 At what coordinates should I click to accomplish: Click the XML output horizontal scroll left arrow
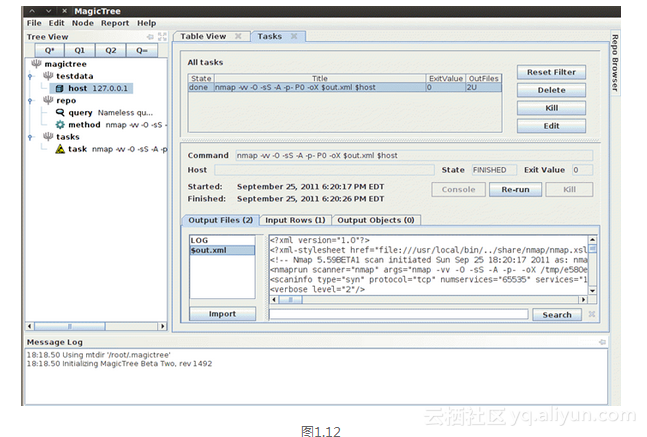pos(274,300)
